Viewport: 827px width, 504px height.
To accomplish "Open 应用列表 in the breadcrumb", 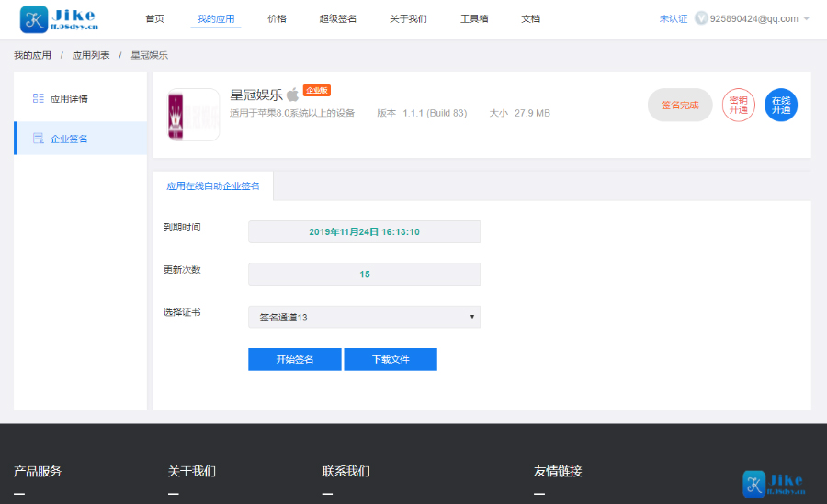I will (91, 55).
